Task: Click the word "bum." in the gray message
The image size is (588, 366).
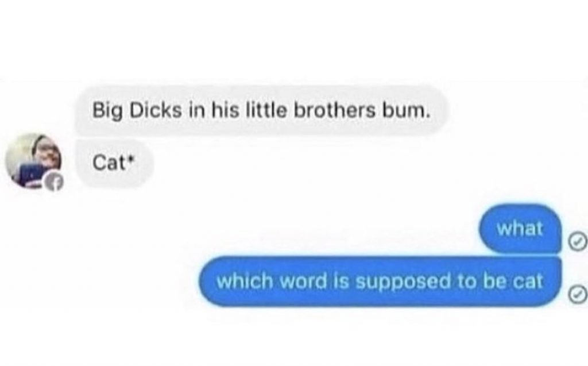Action: [x=405, y=111]
